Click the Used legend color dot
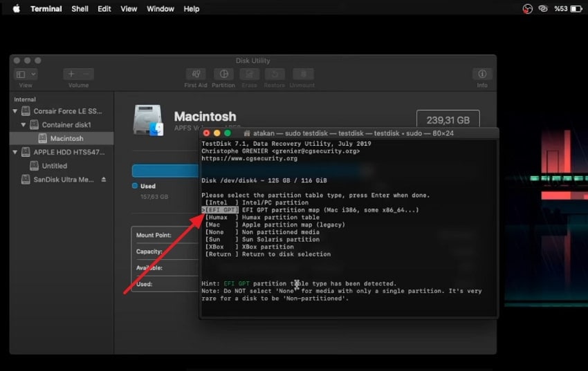Screen dimensions: 588x371 pyautogui.click(x=135, y=186)
